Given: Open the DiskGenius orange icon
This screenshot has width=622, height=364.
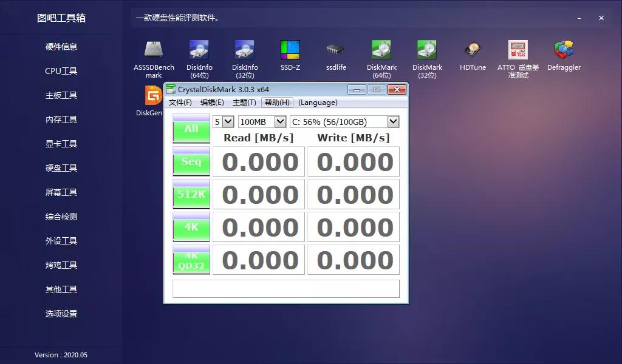Looking at the screenshot, I should point(152,96).
